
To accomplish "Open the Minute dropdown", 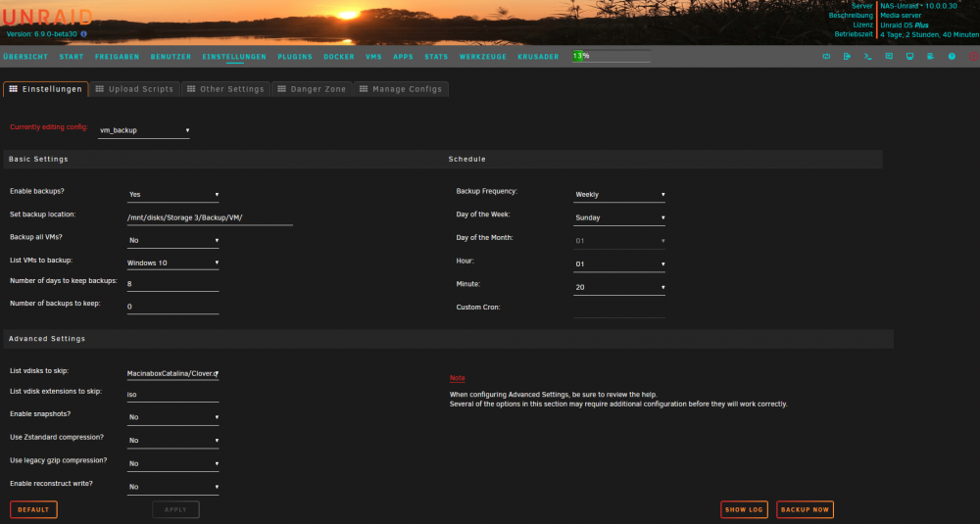I will tap(618, 287).
